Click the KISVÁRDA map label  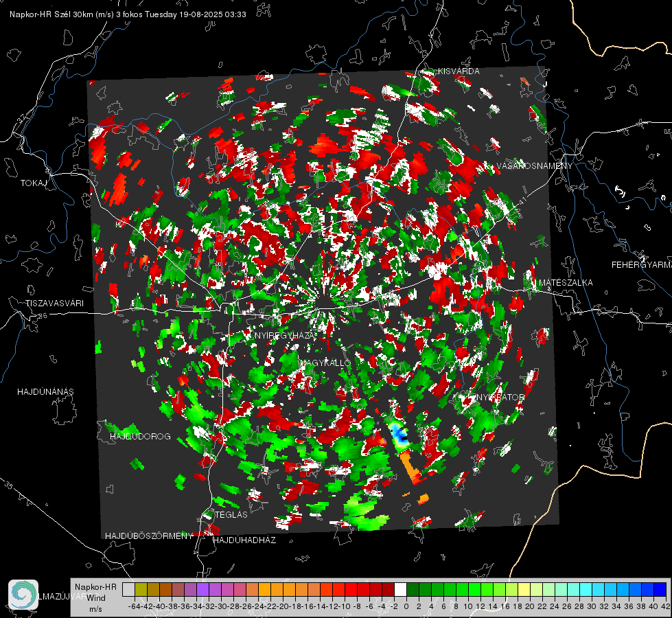point(459,71)
